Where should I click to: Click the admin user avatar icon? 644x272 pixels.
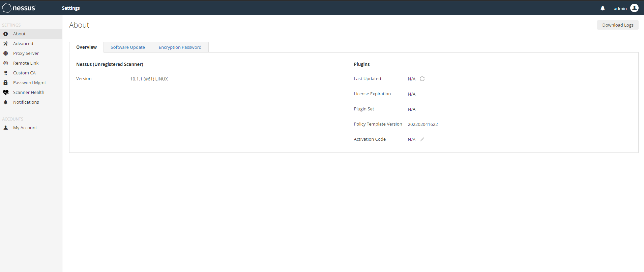tap(634, 8)
